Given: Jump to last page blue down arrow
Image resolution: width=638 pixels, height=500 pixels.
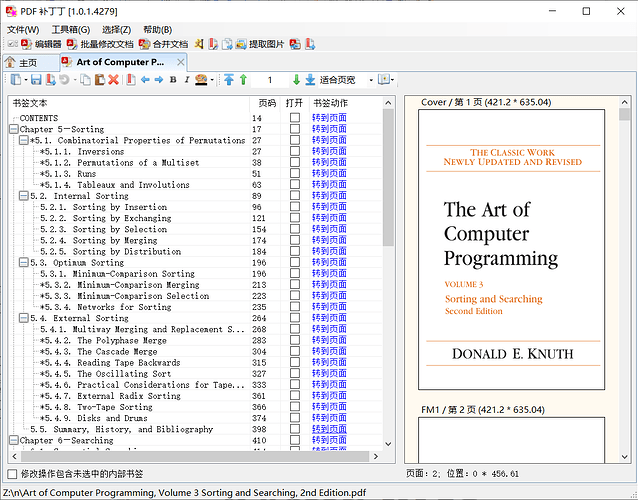Looking at the screenshot, I should click(x=310, y=80).
